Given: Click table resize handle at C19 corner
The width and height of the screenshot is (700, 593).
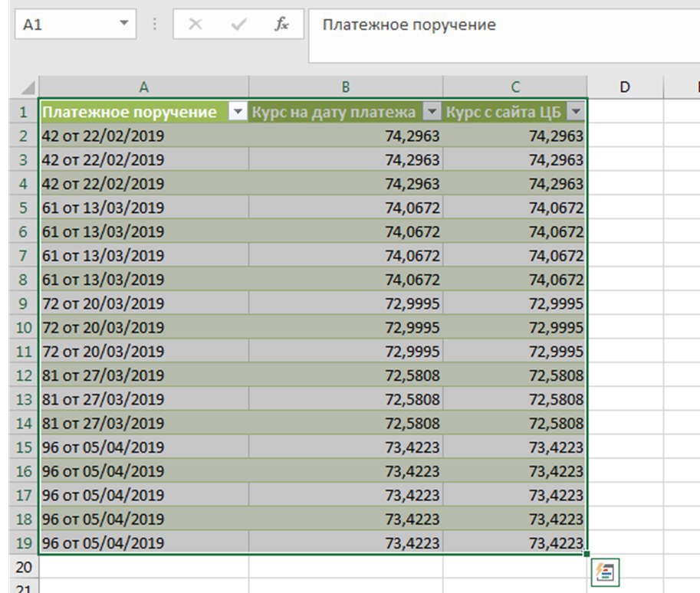Looking at the screenshot, I should coord(587,554).
